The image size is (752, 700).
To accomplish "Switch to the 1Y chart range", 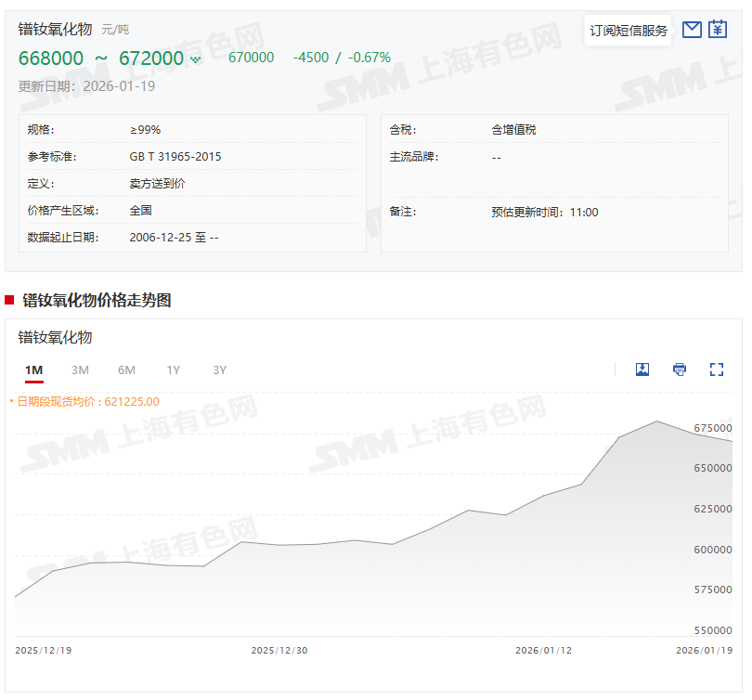I will point(174,370).
